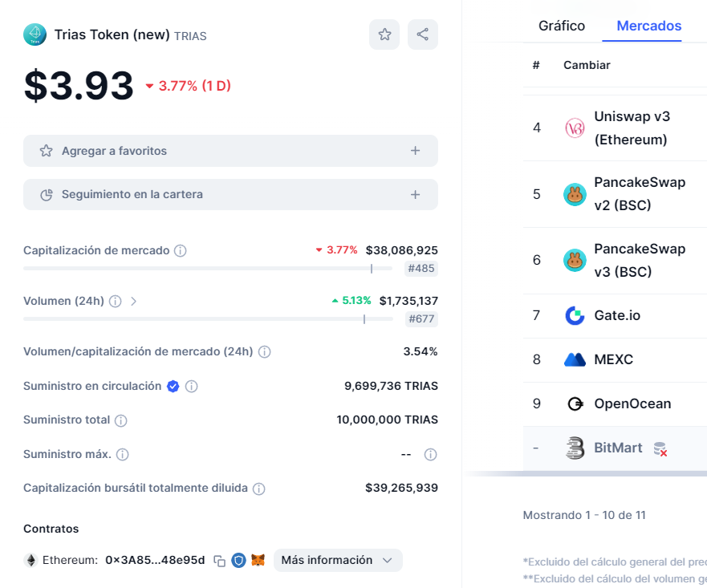Click the share icon button

422,34
